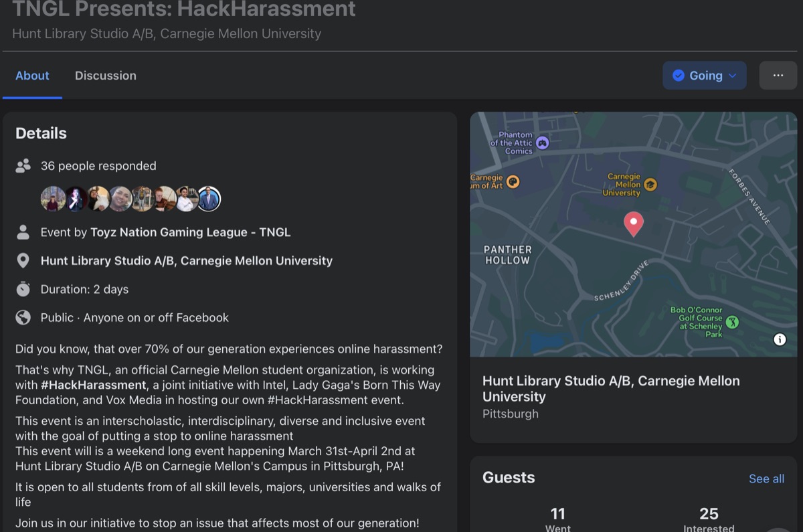Click the 36 people responded text

pyautogui.click(x=98, y=166)
